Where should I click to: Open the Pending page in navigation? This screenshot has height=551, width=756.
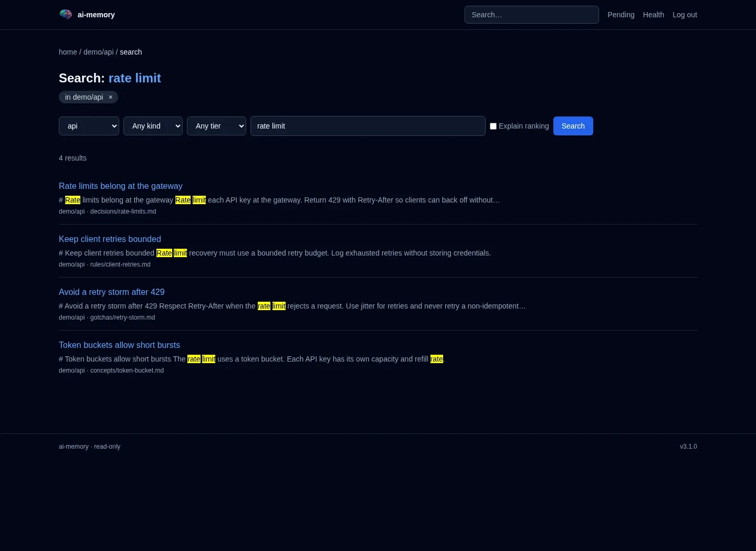(x=621, y=15)
